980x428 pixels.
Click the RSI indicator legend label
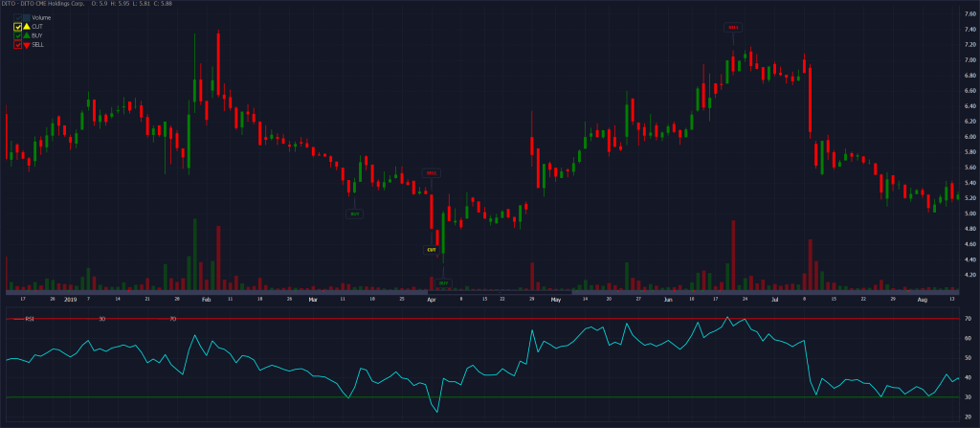coord(30,318)
